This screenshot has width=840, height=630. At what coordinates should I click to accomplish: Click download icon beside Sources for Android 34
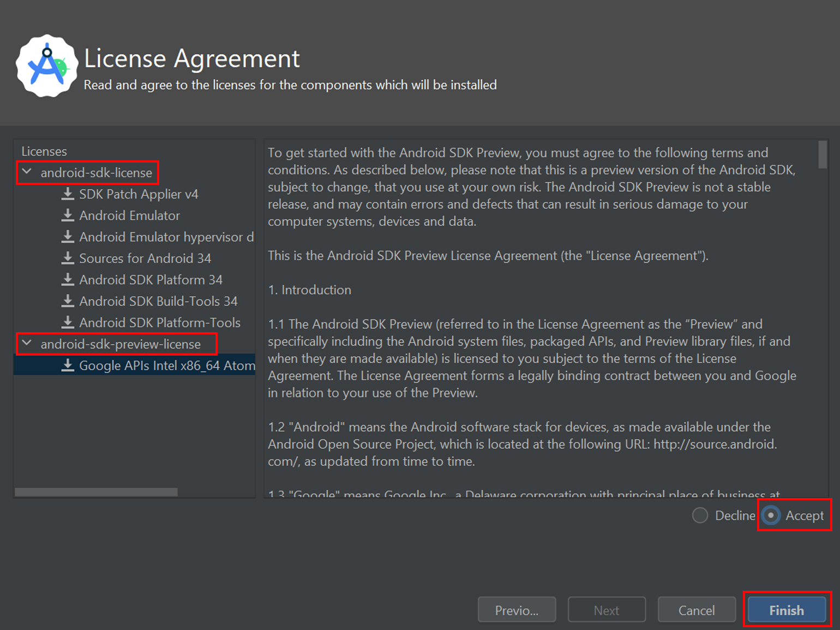(x=68, y=258)
